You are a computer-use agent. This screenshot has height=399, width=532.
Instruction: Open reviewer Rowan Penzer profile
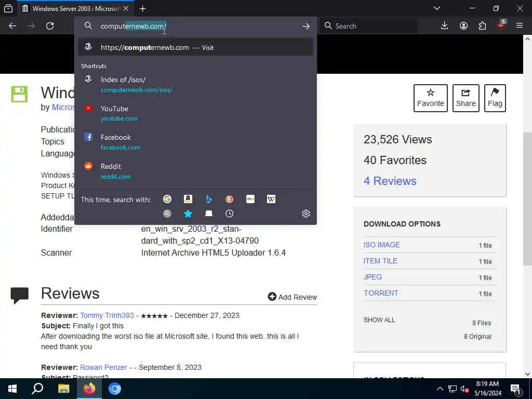point(103,367)
